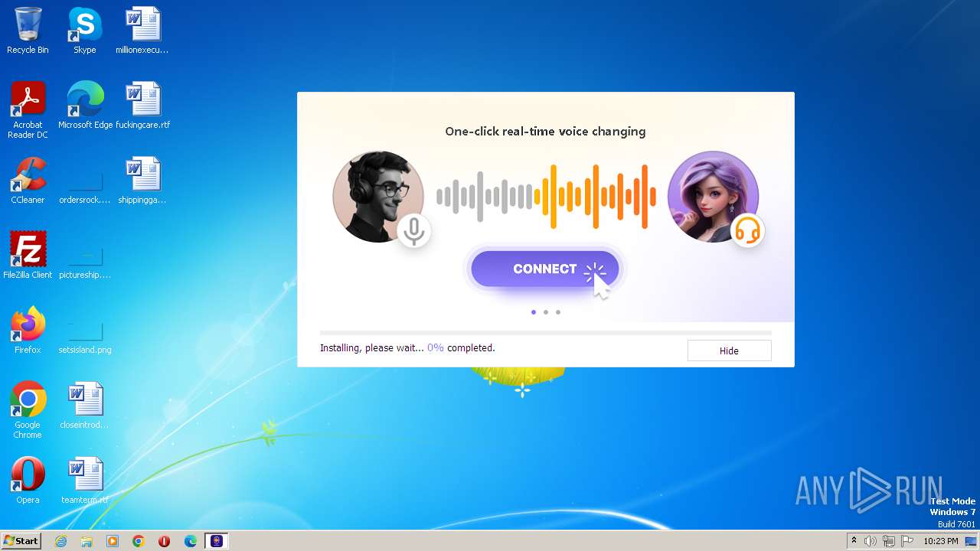Select the millionexecu Word document
Image resolution: width=980 pixels, height=551 pixels.
pyautogui.click(x=142, y=31)
